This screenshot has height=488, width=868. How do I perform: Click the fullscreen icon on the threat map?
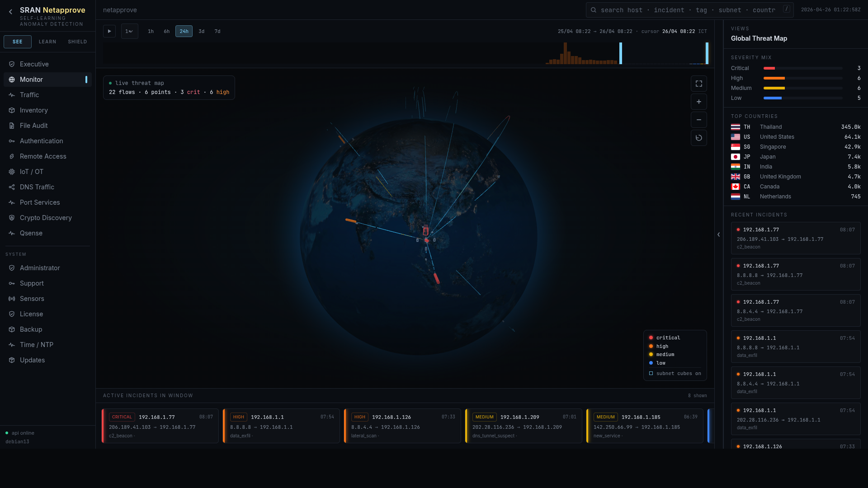pos(698,84)
